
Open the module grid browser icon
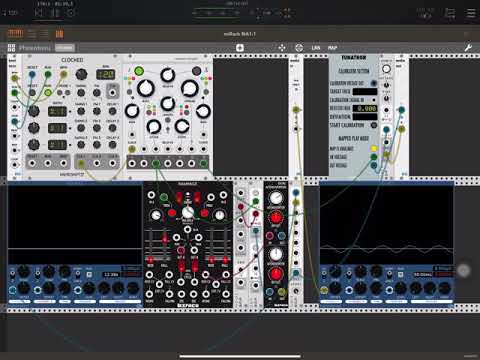point(12,48)
